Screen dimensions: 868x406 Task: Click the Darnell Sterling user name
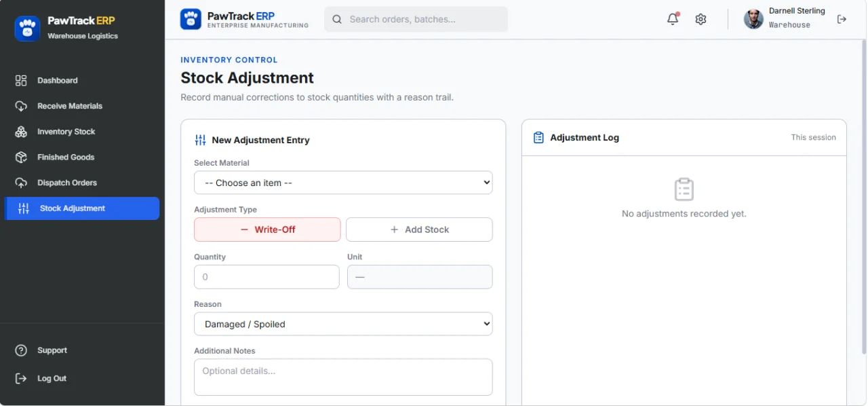tap(797, 11)
